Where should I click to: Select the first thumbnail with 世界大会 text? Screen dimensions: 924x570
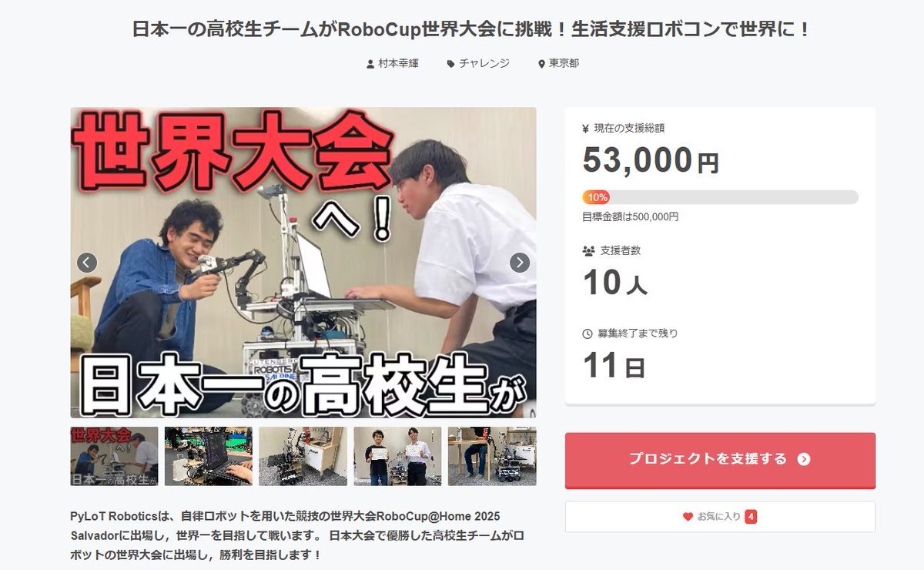pos(114,456)
